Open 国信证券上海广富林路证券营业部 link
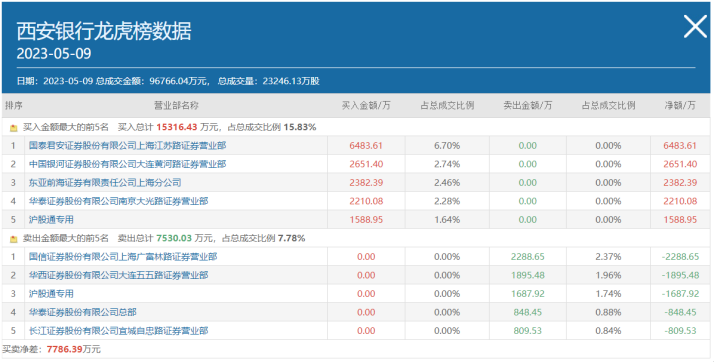 [x=123, y=257]
